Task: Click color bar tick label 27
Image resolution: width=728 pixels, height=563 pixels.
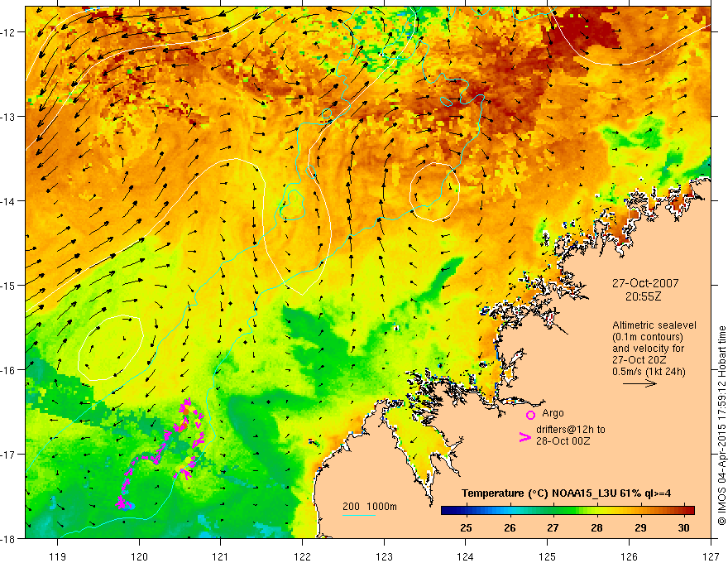Action: point(553,527)
